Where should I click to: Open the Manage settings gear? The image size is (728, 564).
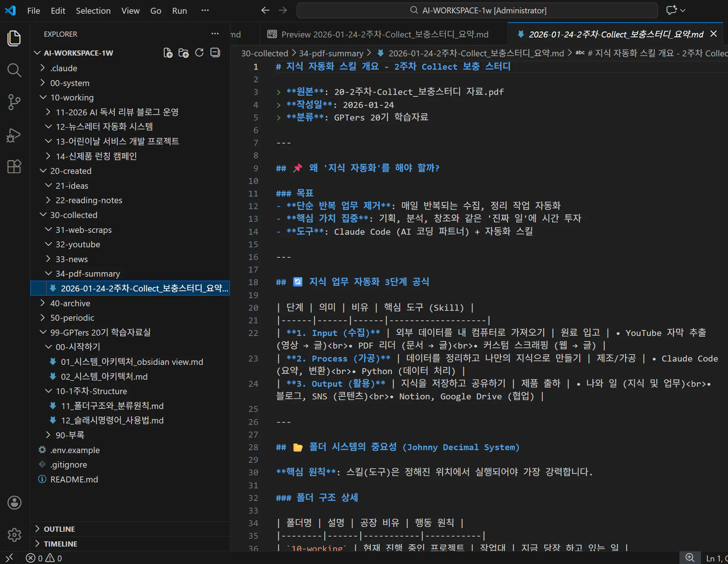(14, 535)
